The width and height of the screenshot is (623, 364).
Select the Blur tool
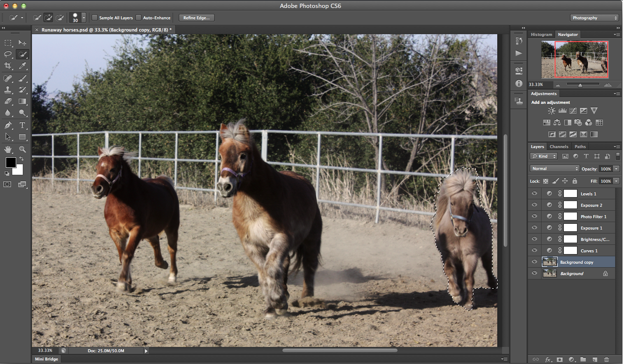point(8,113)
